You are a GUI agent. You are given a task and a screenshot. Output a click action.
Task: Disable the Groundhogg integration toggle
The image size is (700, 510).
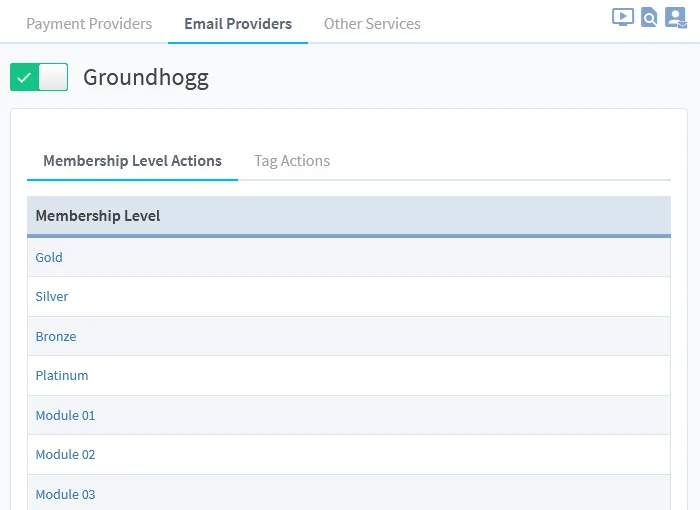39,77
